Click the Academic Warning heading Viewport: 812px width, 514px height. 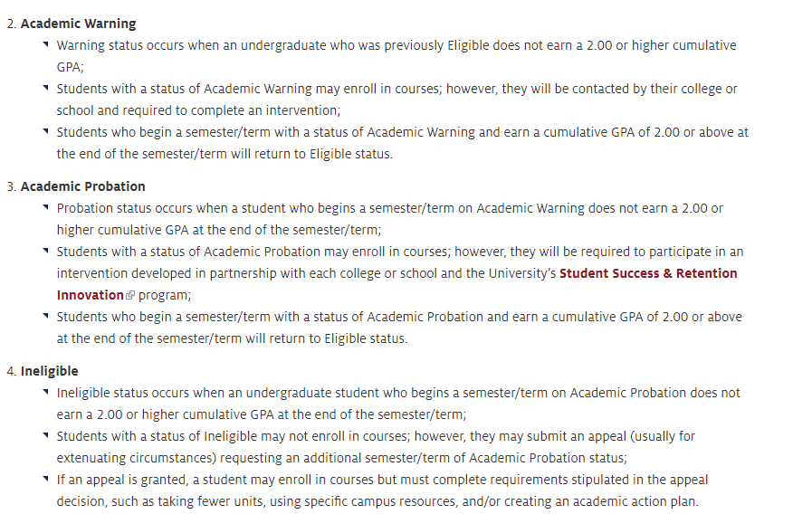(x=78, y=24)
